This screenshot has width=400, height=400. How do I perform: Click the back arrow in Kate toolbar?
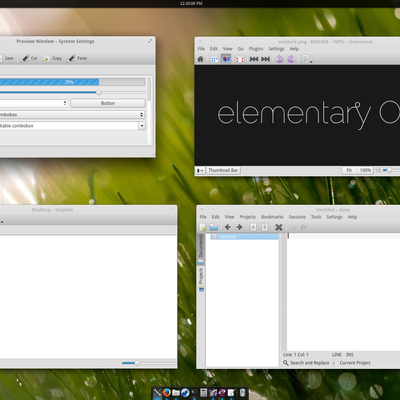pos(228,227)
